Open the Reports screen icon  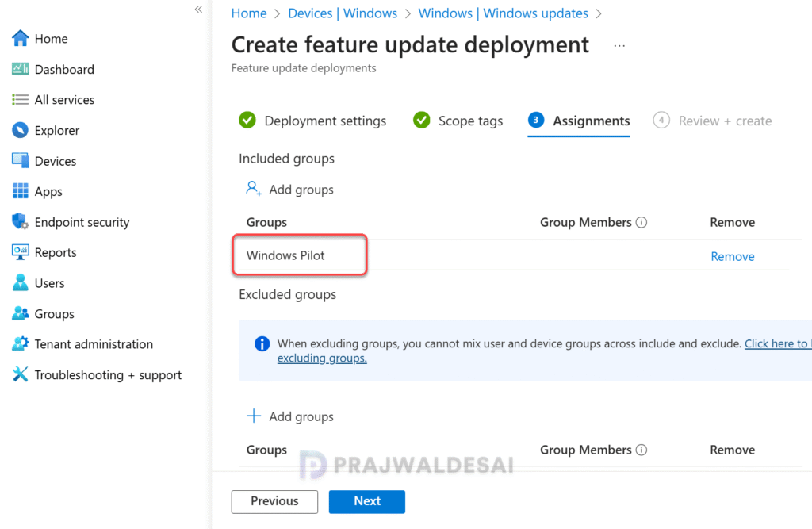click(x=20, y=252)
